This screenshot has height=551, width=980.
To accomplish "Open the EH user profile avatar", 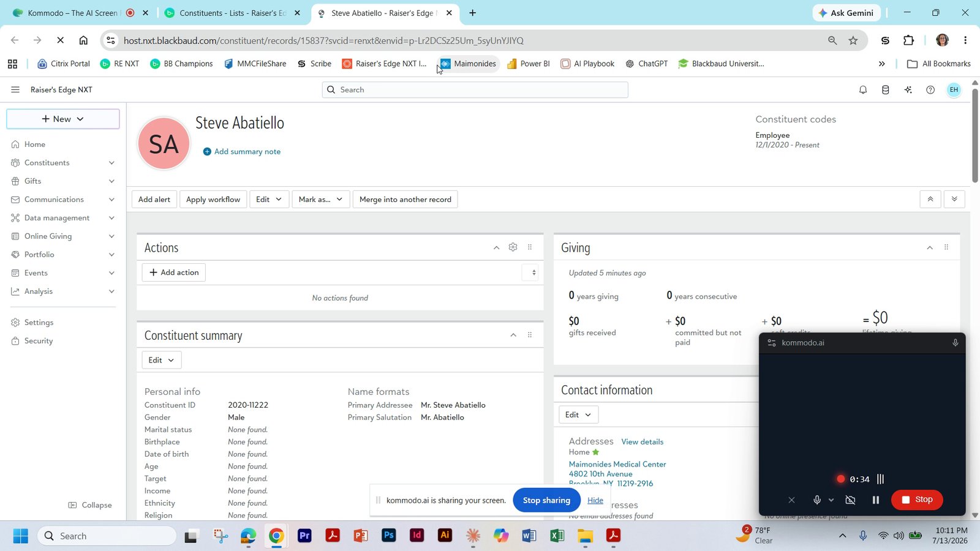I will [954, 90].
